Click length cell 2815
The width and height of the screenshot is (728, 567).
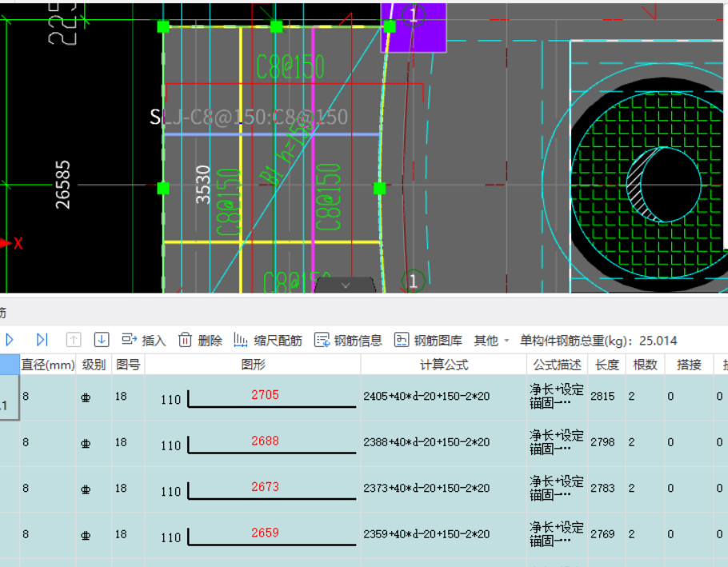point(602,396)
